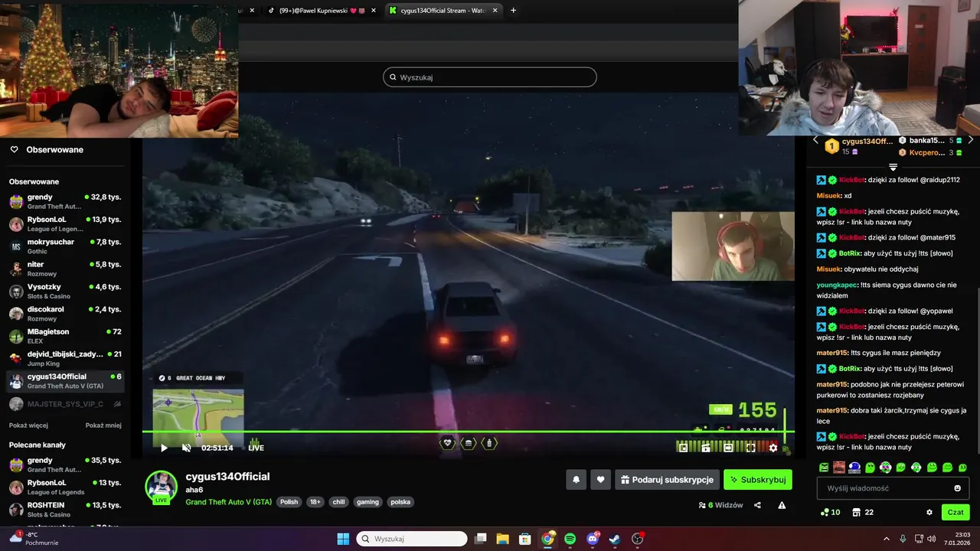Image resolution: width=980 pixels, height=551 pixels.
Task: Click the Subskrybuj button
Action: coord(758,480)
